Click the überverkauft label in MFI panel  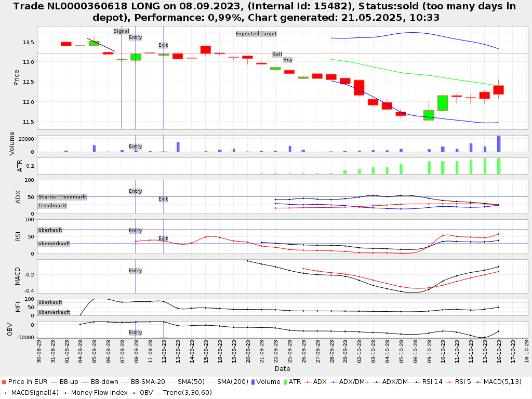point(54,312)
